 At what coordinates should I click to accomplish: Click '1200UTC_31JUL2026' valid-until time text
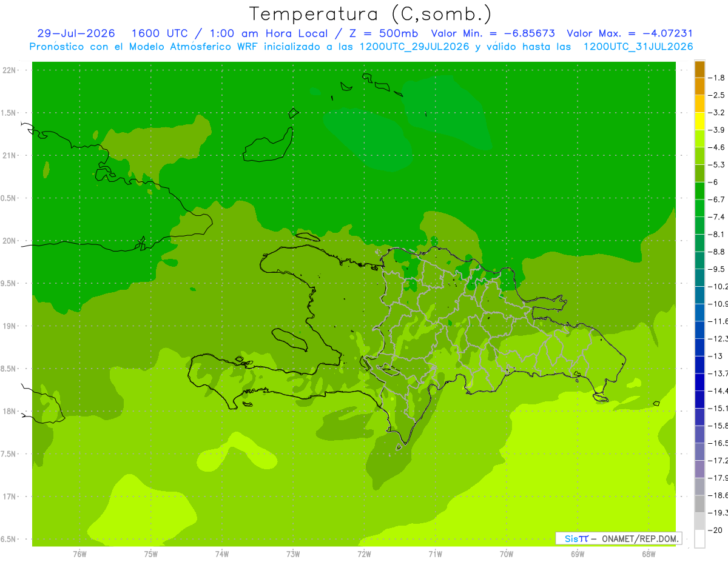[638, 47]
